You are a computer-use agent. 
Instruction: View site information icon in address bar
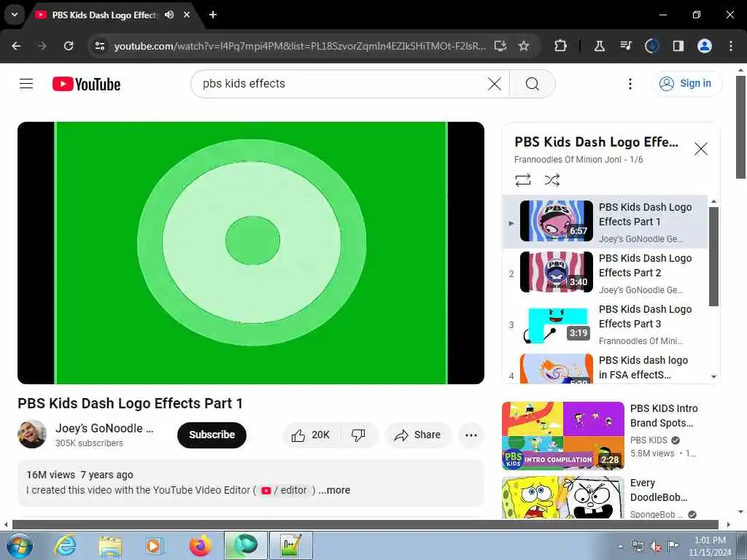click(100, 46)
